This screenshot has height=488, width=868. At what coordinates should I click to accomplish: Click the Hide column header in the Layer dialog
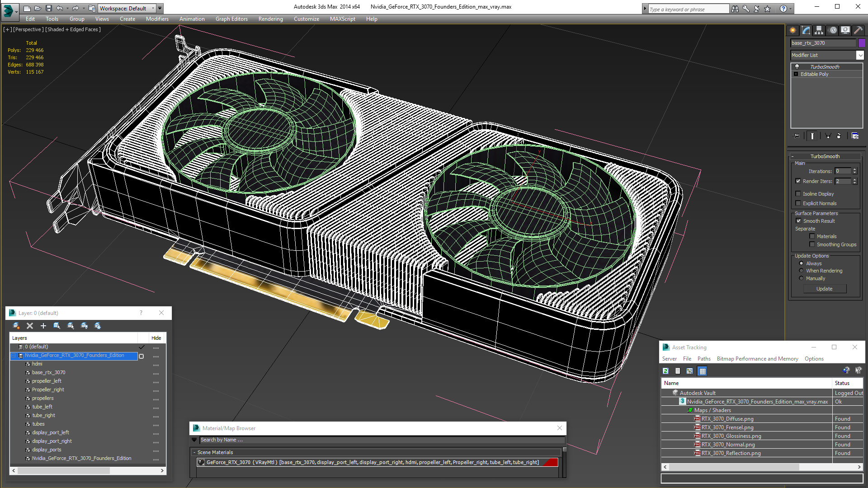[156, 338]
